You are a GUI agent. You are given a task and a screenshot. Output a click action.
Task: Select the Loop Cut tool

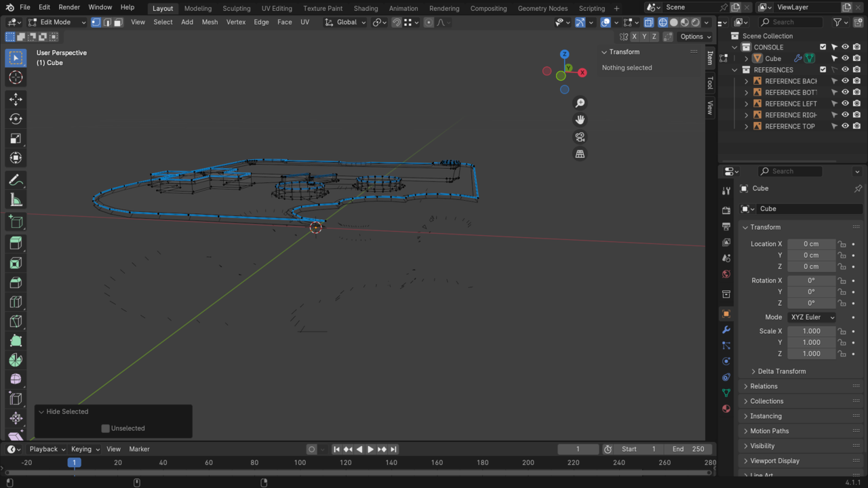tap(16, 302)
